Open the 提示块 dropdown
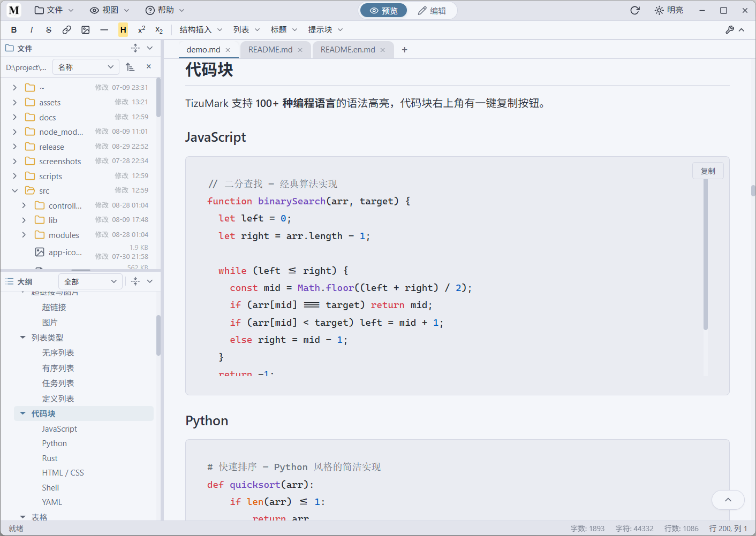756x536 pixels. (x=325, y=30)
